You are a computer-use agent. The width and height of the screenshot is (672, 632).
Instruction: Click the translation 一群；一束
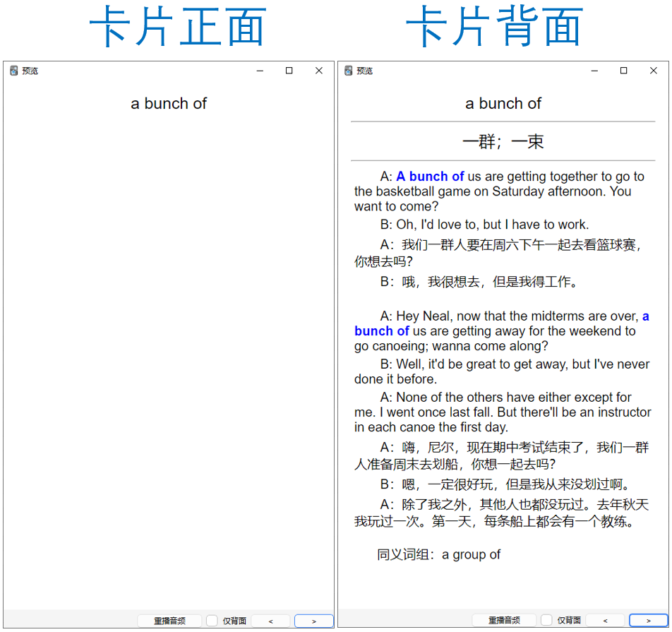tap(503, 141)
